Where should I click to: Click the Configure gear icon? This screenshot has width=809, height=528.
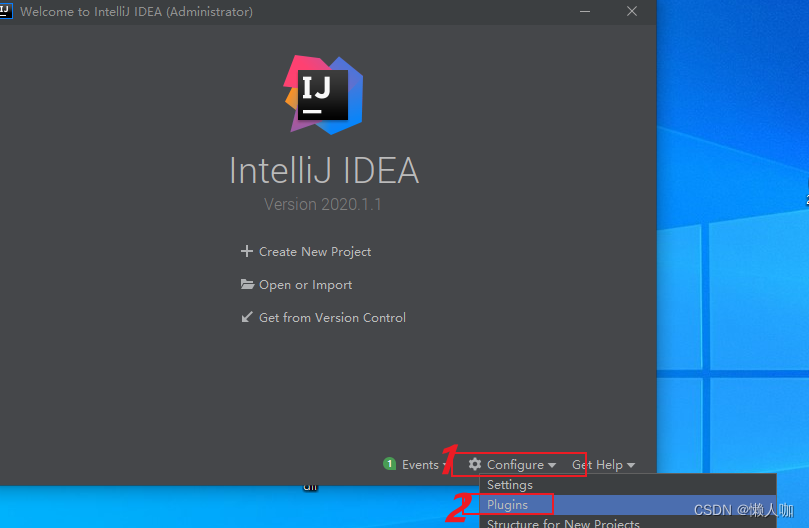(x=475, y=464)
